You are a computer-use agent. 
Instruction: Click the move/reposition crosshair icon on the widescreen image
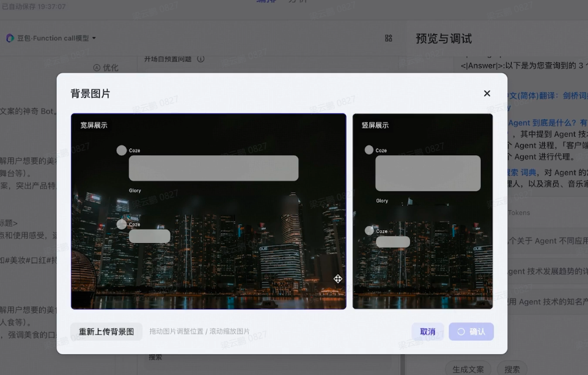click(x=338, y=279)
